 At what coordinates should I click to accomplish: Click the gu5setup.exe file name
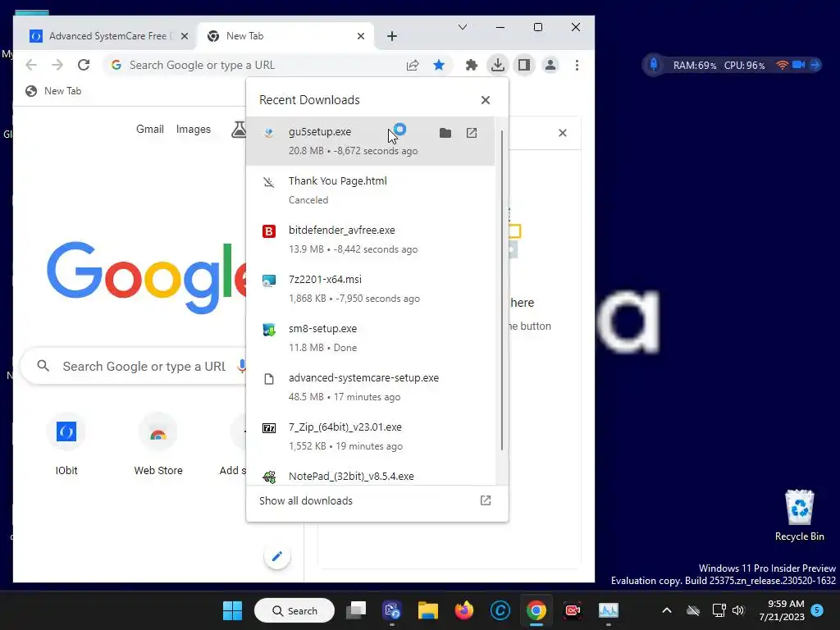point(320,132)
